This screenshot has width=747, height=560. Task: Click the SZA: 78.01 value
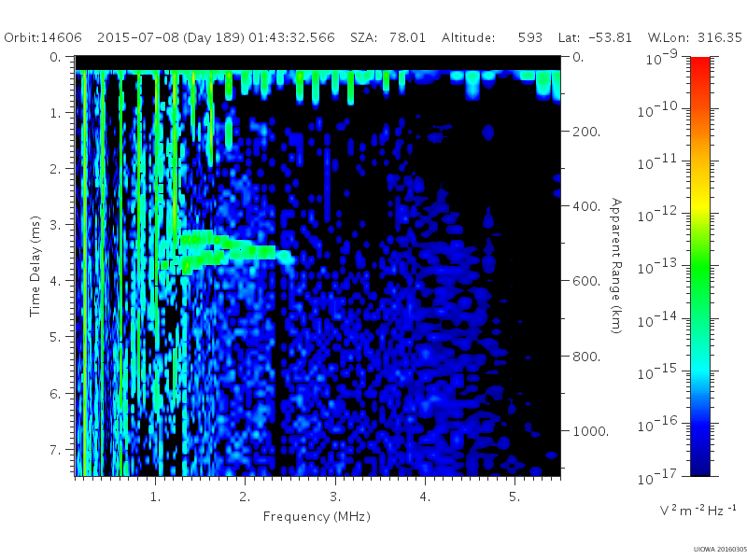tap(388, 37)
